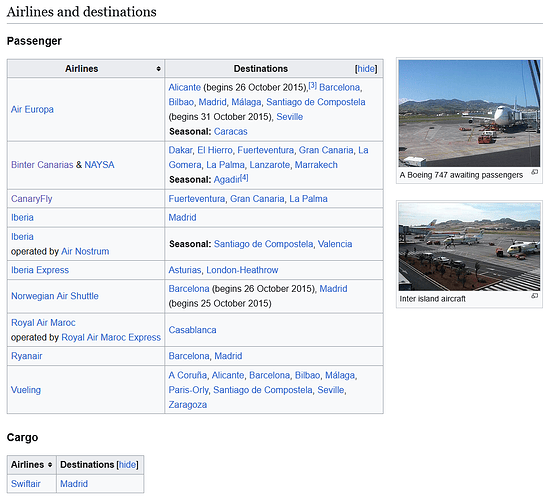The width and height of the screenshot is (552, 500).
Task: Sort cargo table by Airlines column arrows
Action: [50, 465]
